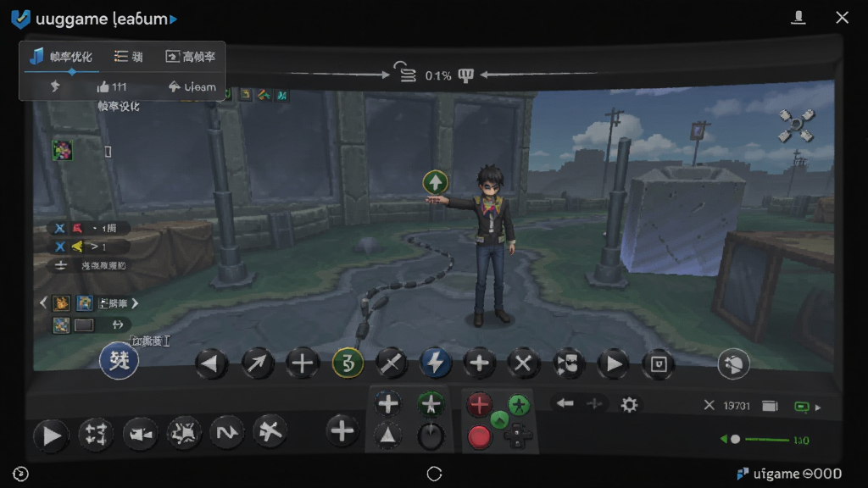
Task: Adjust the green volume slider at bottom right
Action: click(766, 440)
